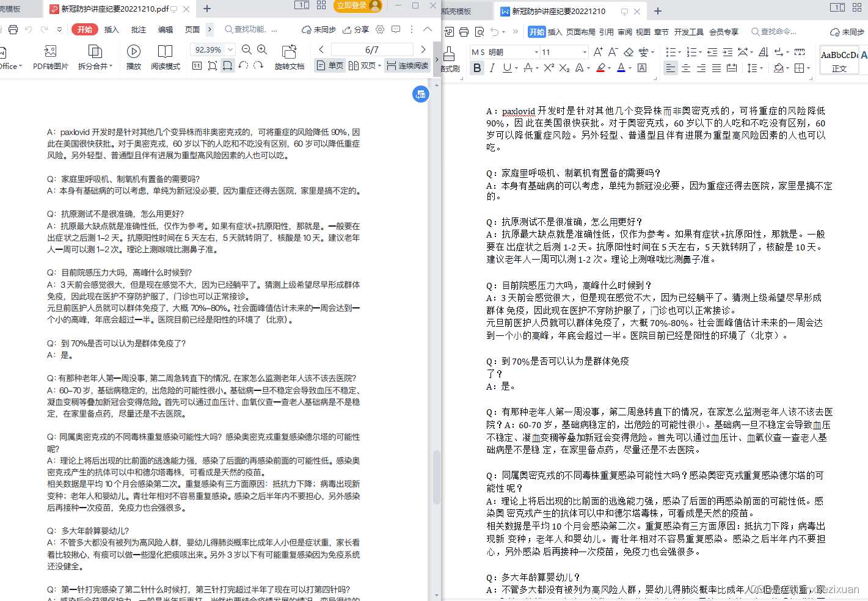Viewport: 868px width, 601px height.
Task: Apply paragraph shading fill color
Action: (778, 68)
